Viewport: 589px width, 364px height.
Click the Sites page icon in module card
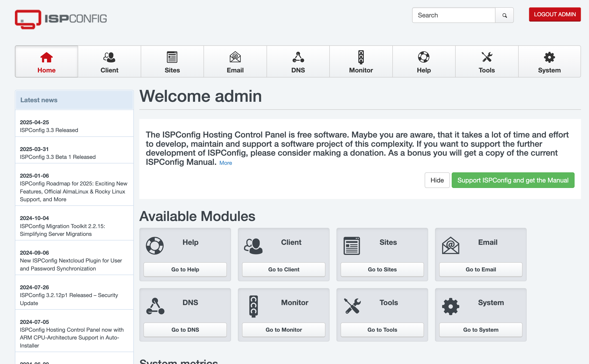pyautogui.click(x=352, y=246)
